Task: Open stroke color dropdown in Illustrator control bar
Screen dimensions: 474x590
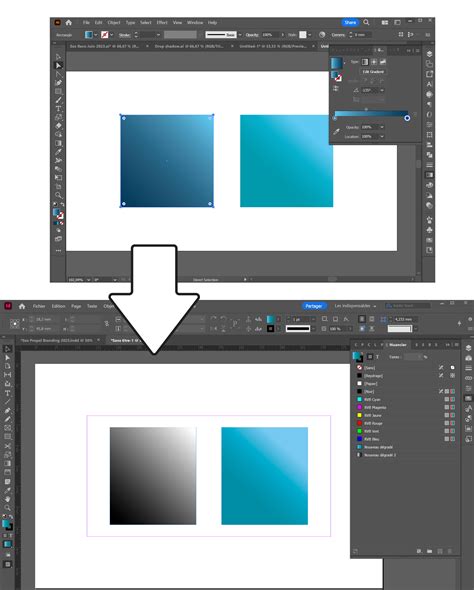Action: tap(112, 35)
